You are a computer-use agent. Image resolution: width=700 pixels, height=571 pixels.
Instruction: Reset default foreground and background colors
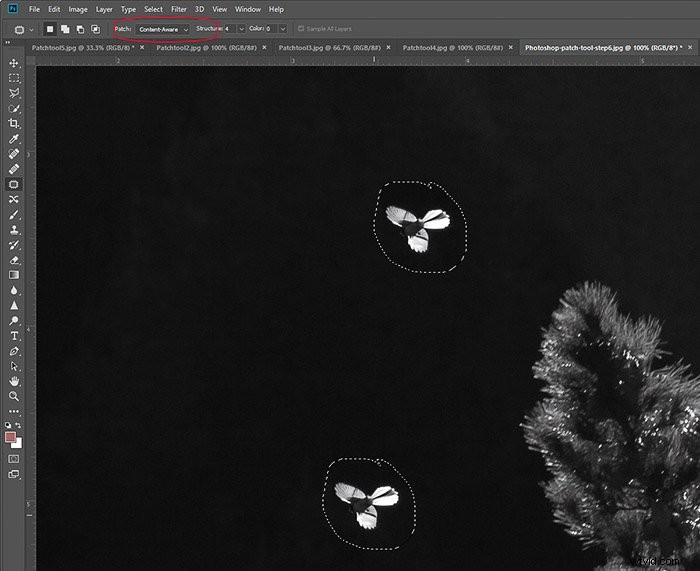point(8,425)
